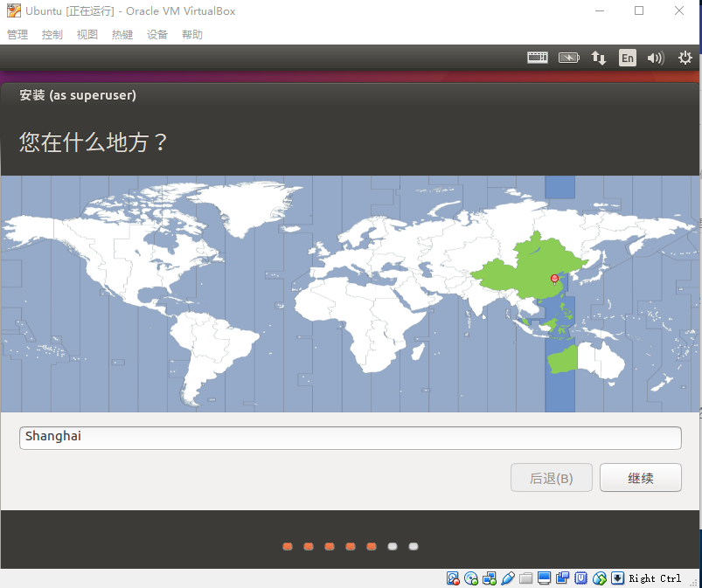Click the shared folders status icon
The image size is (702, 588).
525,578
